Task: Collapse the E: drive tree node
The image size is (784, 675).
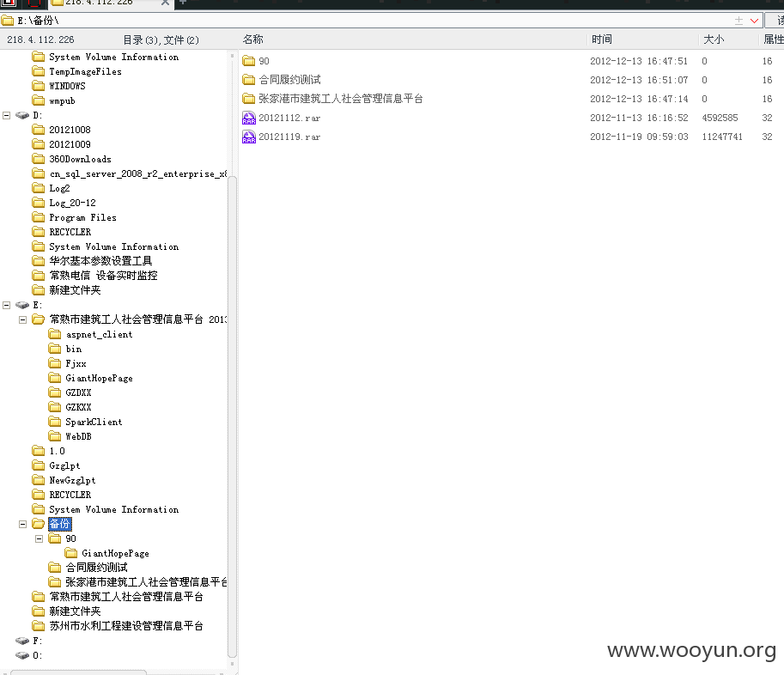Action: tap(7, 305)
